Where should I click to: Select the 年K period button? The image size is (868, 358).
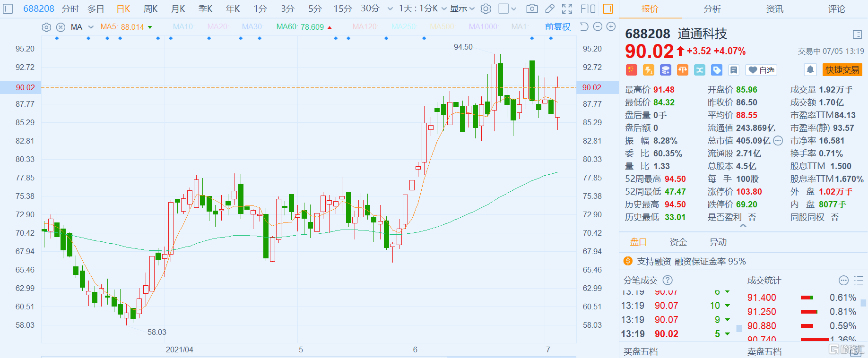click(233, 9)
